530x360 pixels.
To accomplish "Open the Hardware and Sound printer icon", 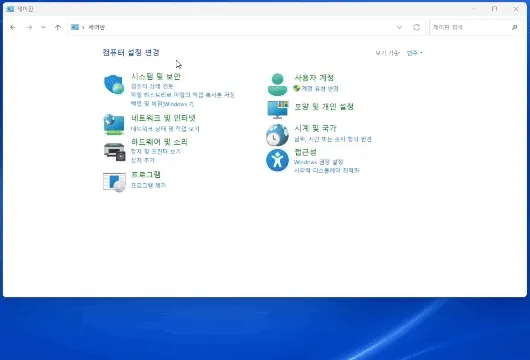I will (115, 151).
